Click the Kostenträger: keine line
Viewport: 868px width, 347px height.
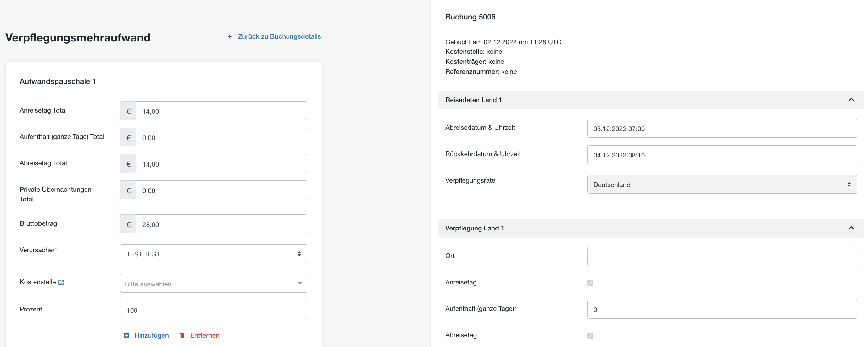475,62
